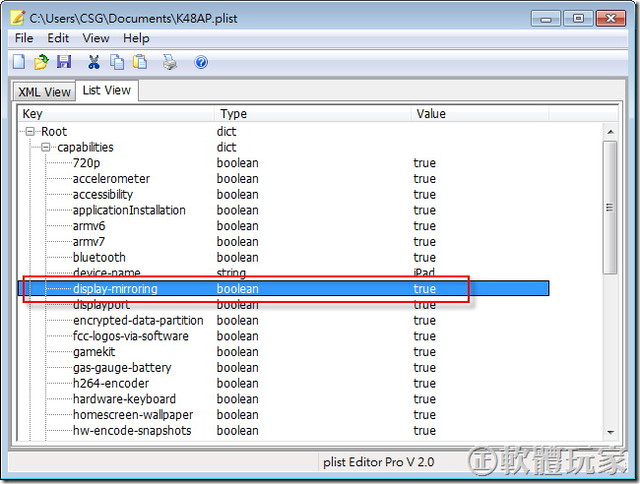Viewport: 640px width, 484px height.
Task: Select the accelerometer key
Action: [x=111, y=179]
